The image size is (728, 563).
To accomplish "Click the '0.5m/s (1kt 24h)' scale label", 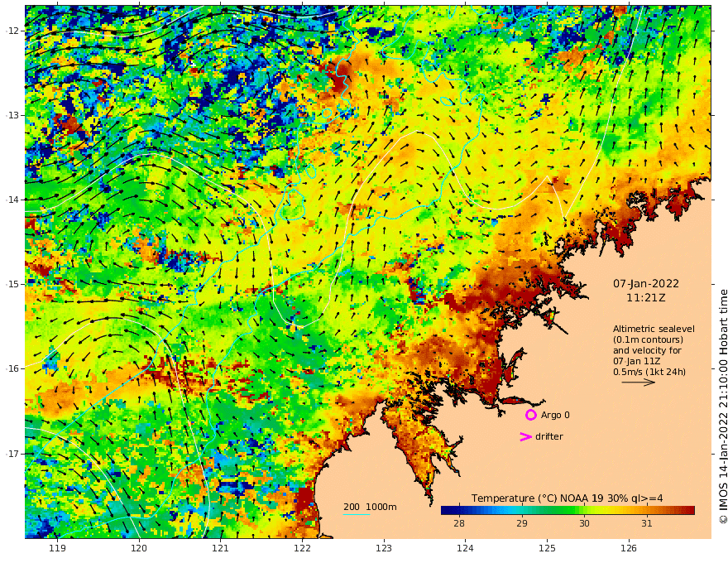I will coord(649,372).
